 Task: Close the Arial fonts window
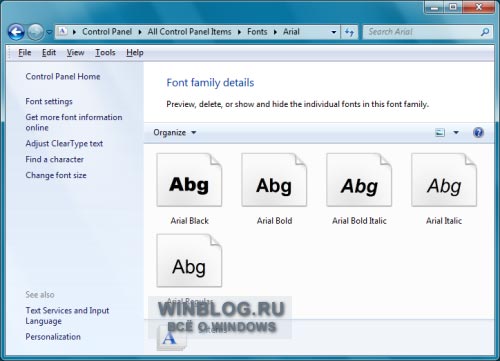click(478, 7)
